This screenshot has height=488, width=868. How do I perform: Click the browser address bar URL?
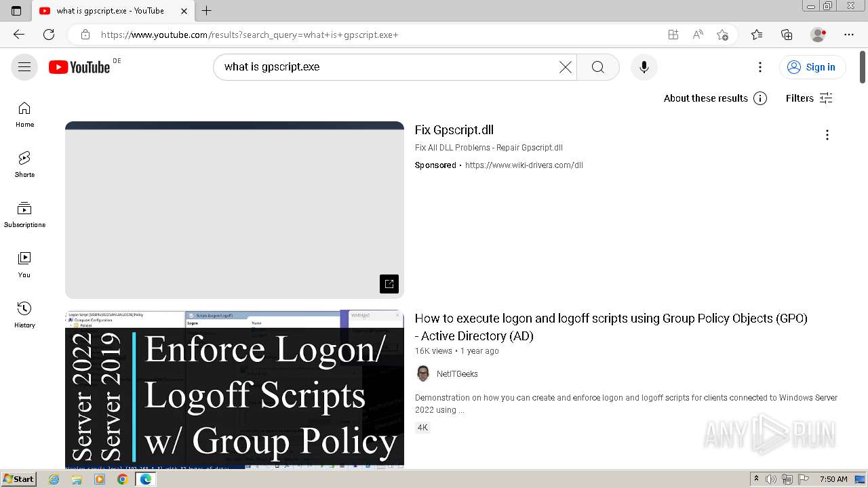250,35
